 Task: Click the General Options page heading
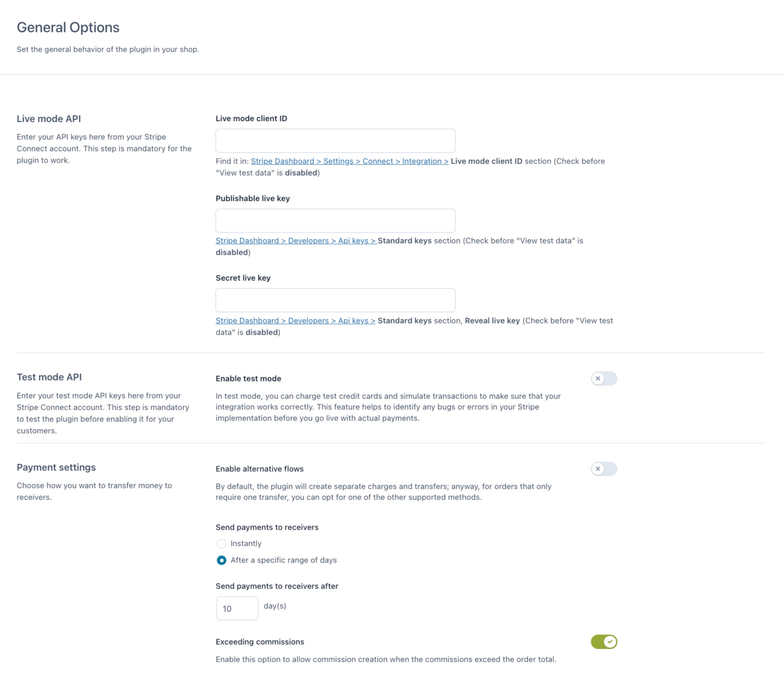tap(68, 27)
